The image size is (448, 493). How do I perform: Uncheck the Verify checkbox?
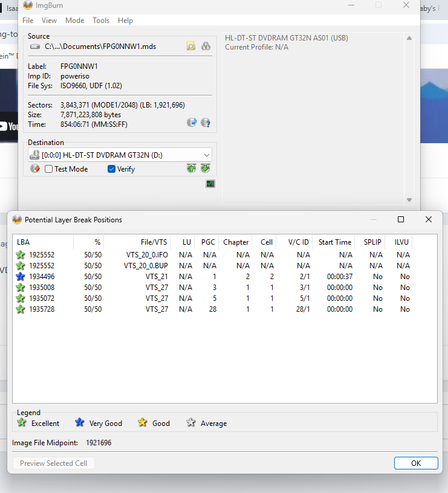click(x=111, y=169)
